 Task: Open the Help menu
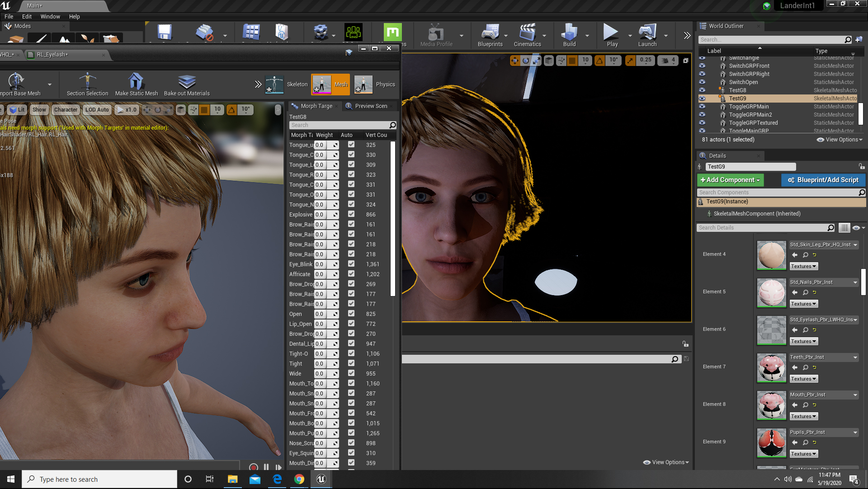(74, 16)
